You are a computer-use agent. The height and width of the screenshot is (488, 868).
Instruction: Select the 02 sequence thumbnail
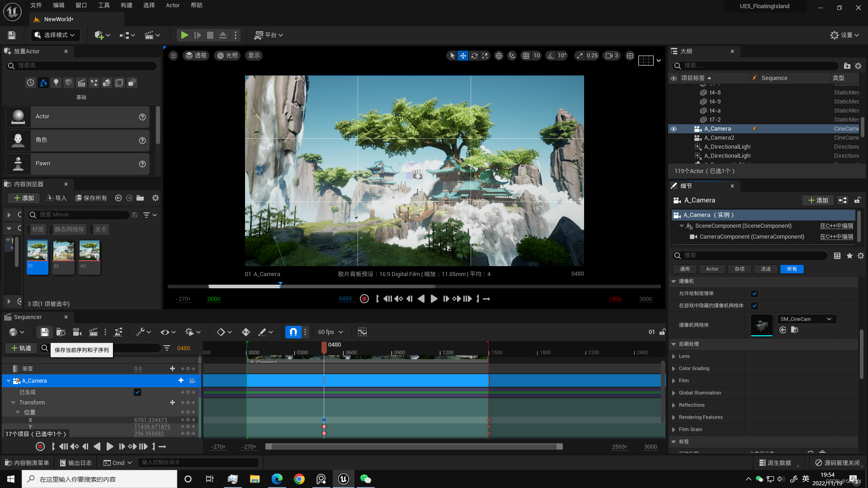[63, 256]
